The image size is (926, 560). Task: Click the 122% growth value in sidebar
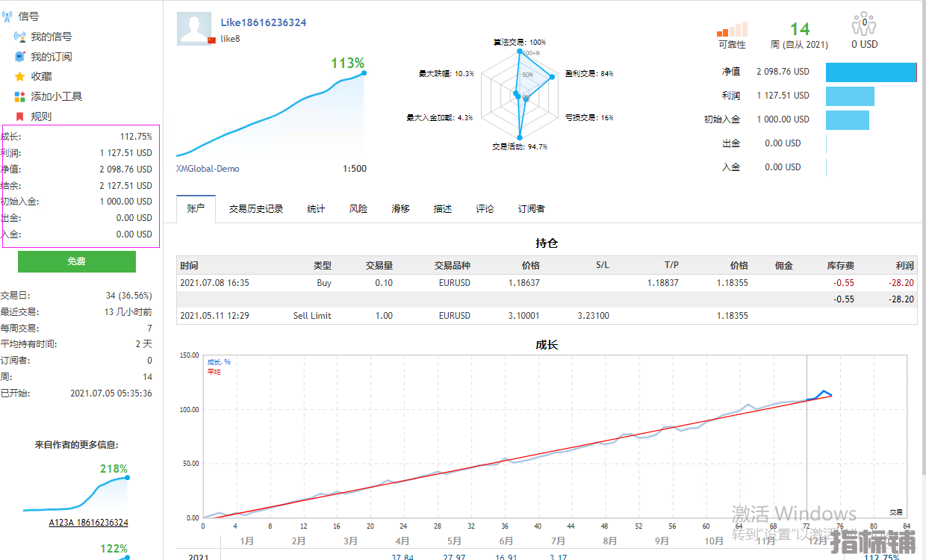point(114,549)
